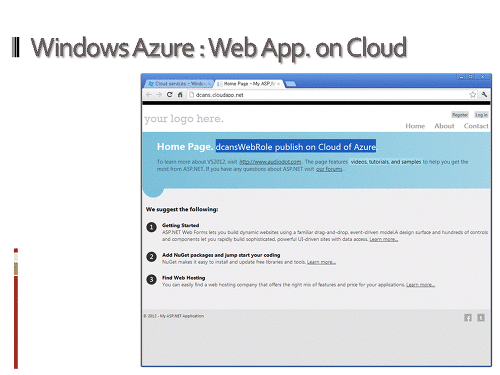Click Learn more under NuGet packages
The height and width of the screenshot is (375, 500).
(x=321, y=262)
